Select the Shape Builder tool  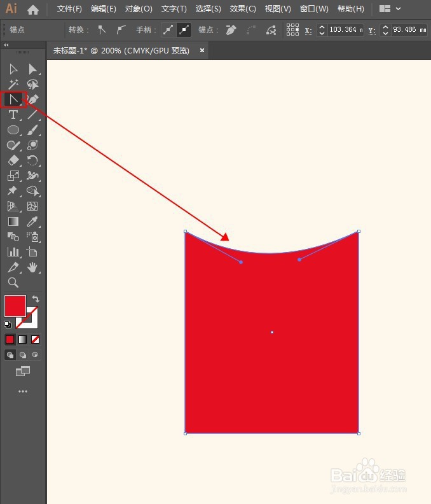33,191
